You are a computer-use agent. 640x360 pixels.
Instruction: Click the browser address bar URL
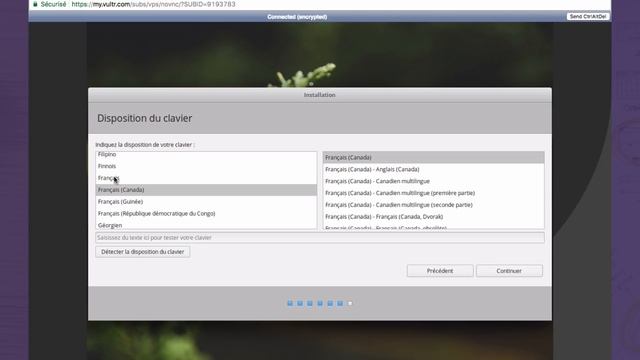(153, 4)
